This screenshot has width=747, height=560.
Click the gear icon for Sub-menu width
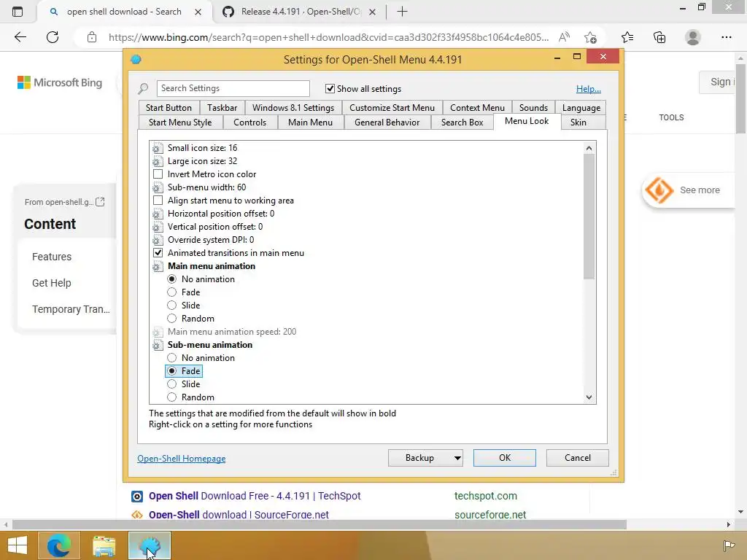[158, 187]
